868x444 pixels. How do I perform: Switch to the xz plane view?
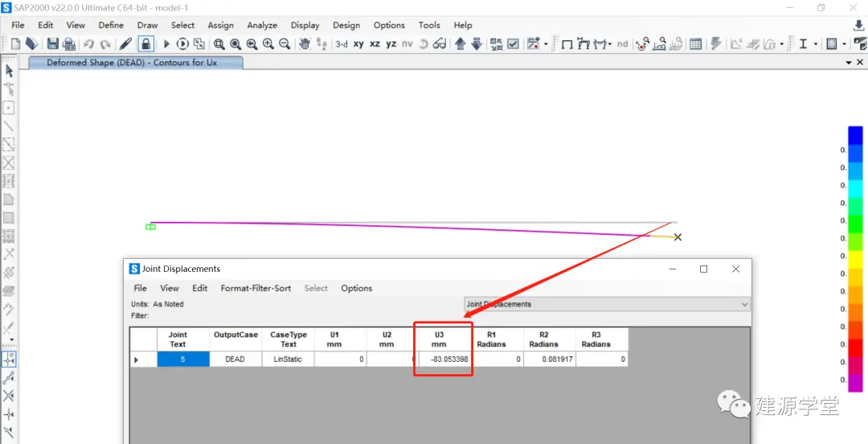tap(375, 43)
